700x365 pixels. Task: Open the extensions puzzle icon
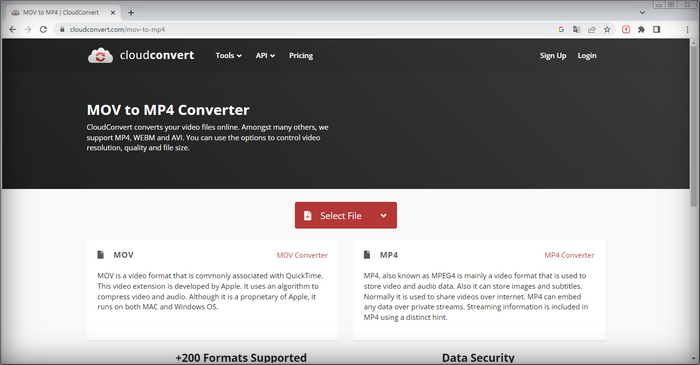tap(642, 29)
